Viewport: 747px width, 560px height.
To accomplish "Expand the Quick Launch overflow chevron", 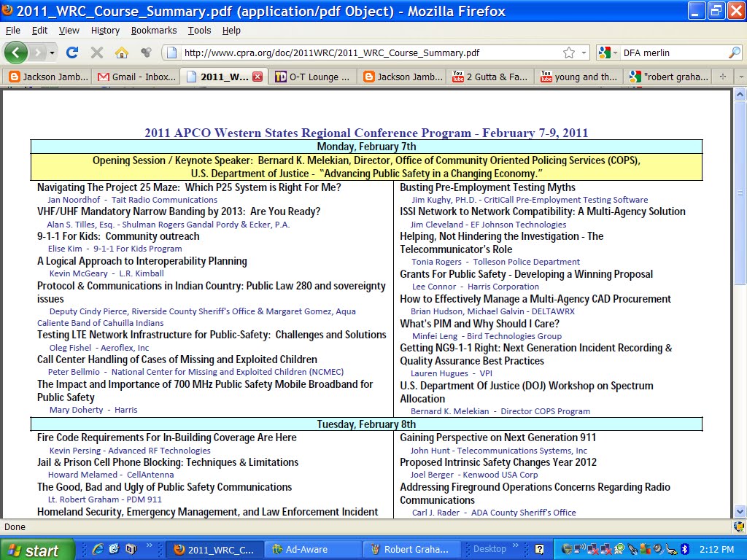I will click(x=150, y=546).
